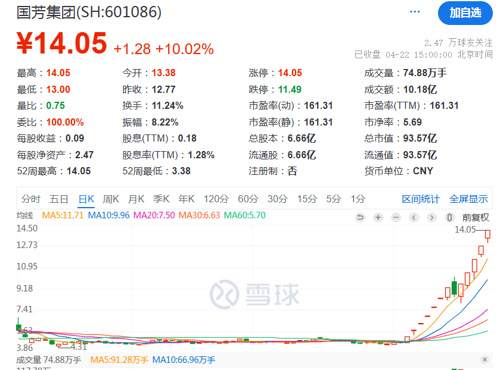Click the chart reset (undo arrow) icon
This screenshot has width=500, height=370.
coord(360,218)
